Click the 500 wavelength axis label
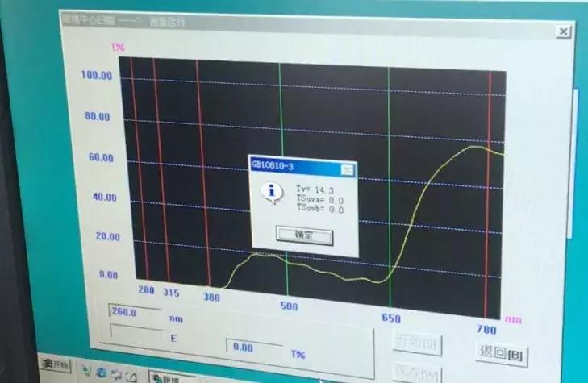The width and height of the screenshot is (588, 383). [289, 306]
